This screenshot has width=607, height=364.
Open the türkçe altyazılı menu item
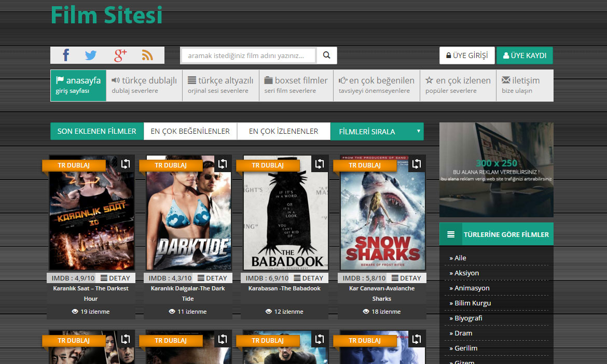point(220,86)
